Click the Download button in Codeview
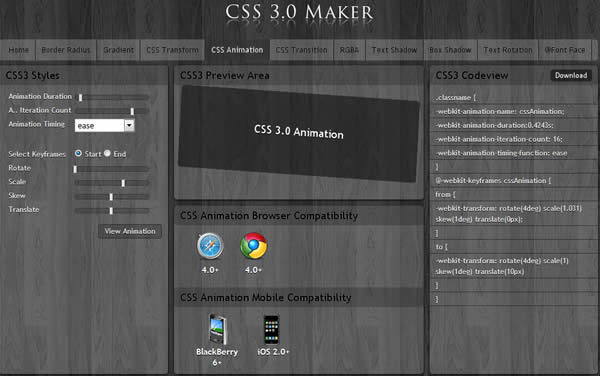Screen dimensions: 600x376 571,75
